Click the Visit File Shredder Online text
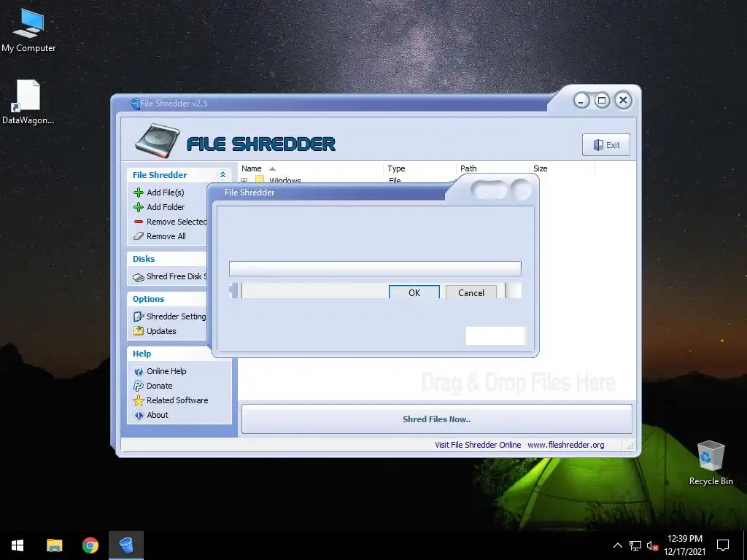The width and height of the screenshot is (747, 560). pos(478,445)
